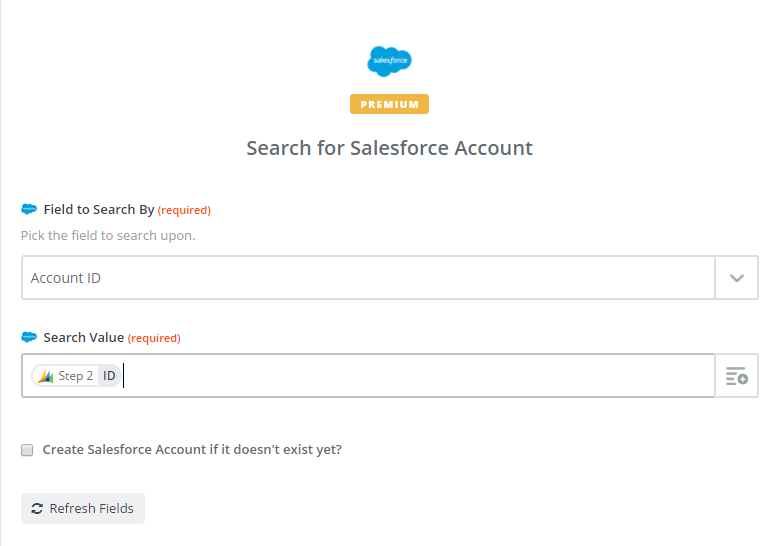This screenshot has width=776, height=546.
Task: Click the Create Salesforce Account checkbox label
Action: pos(192,449)
